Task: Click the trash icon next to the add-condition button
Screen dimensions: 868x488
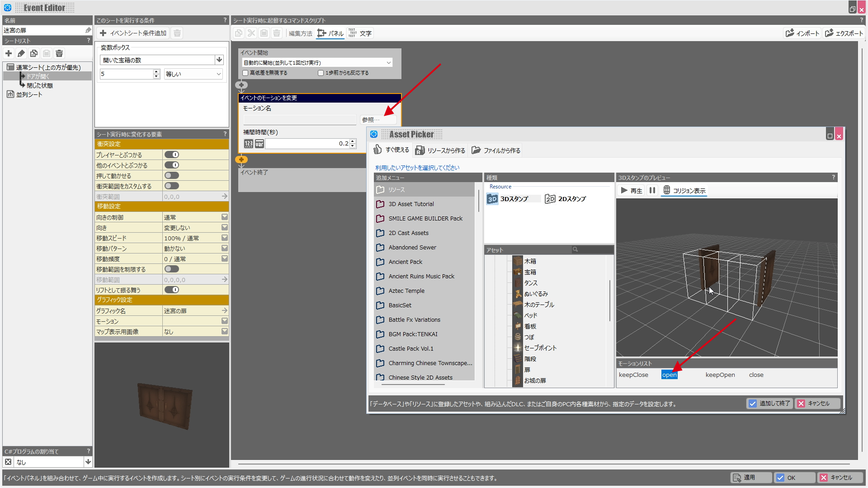Action: tap(177, 33)
